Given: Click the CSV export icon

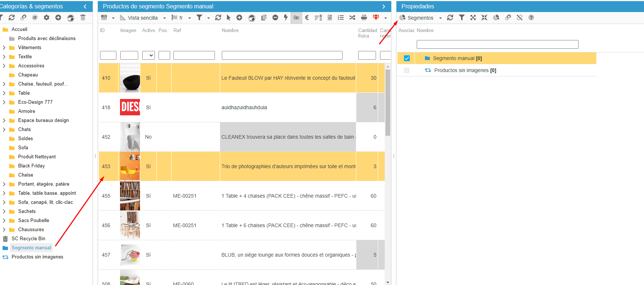Looking at the screenshot, I should point(330,17).
